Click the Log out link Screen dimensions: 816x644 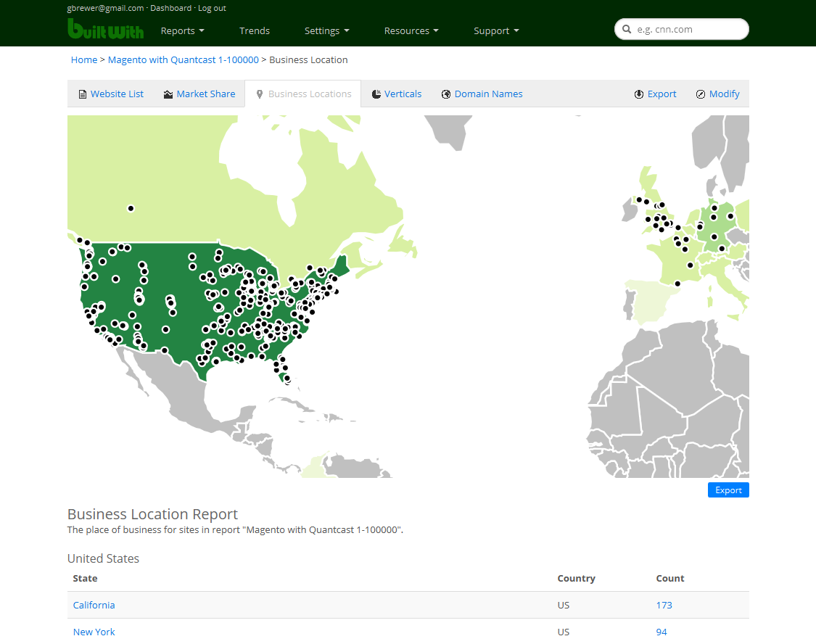(212, 8)
